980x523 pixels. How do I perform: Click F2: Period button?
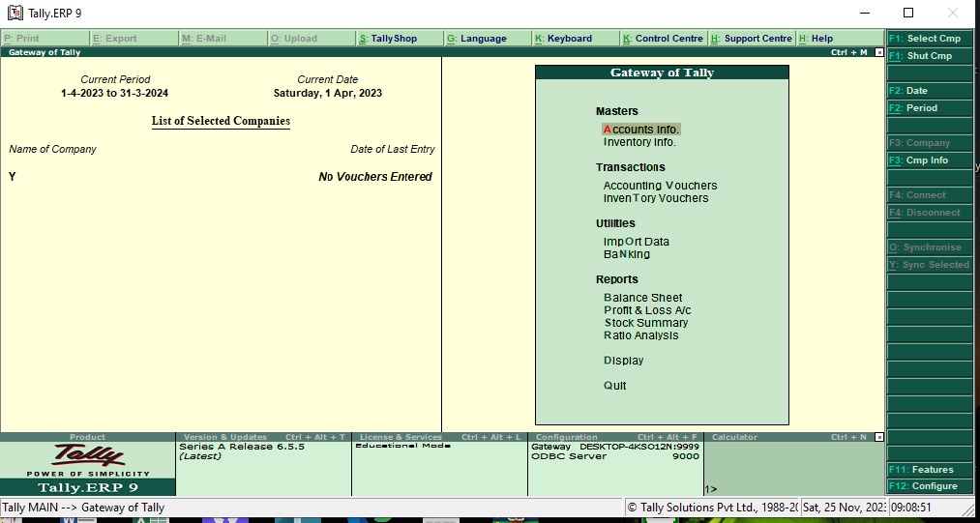coord(930,108)
